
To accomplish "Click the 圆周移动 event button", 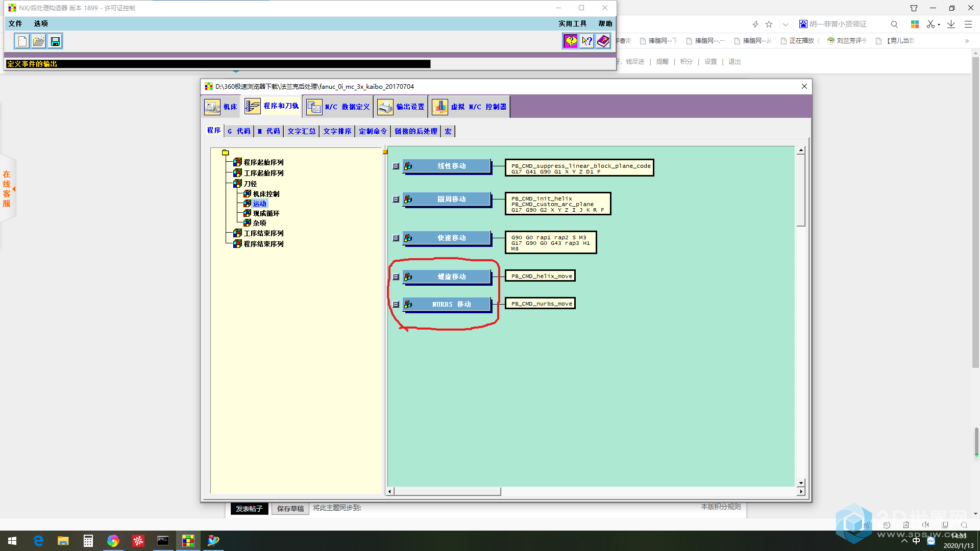I will (x=447, y=199).
